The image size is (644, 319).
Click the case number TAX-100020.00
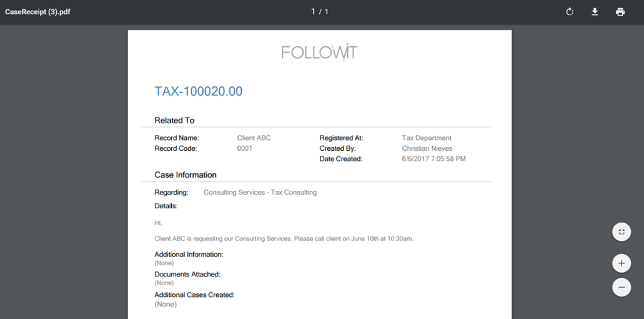pos(199,91)
